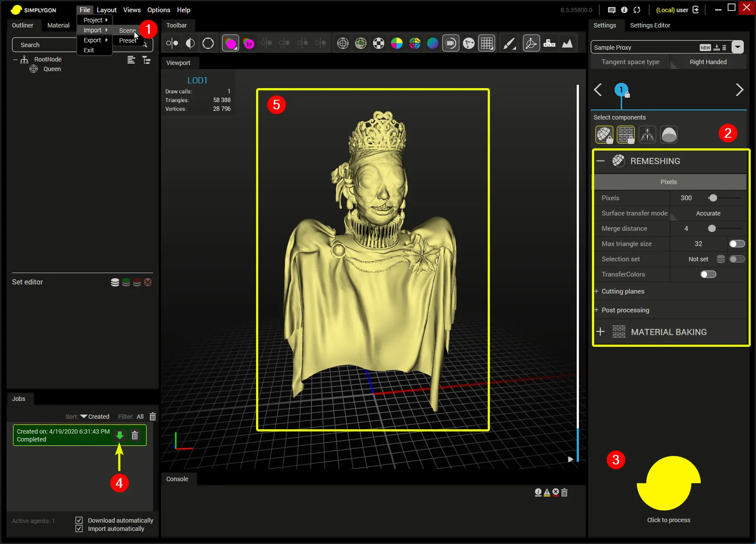Uncheck the Download automatically checkbox
Image resolution: width=756 pixels, height=544 pixels.
coord(79,520)
